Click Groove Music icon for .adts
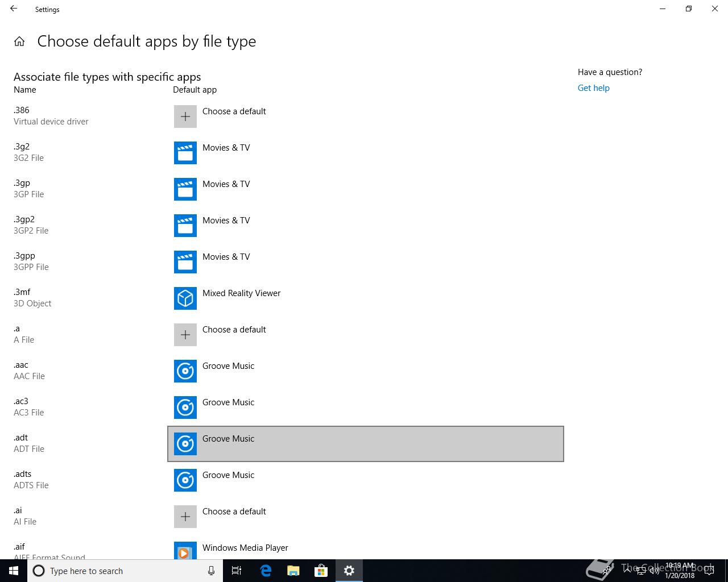 coord(185,480)
